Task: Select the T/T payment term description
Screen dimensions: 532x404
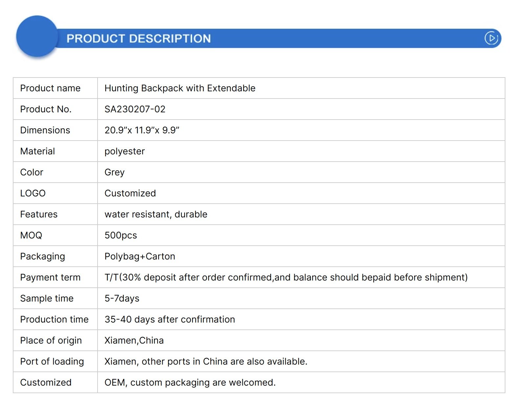Action: click(x=286, y=277)
